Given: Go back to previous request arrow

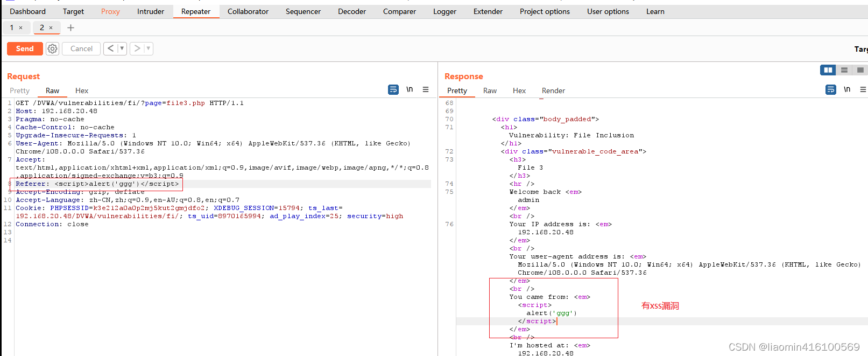Looking at the screenshot, I should (110, 48).
